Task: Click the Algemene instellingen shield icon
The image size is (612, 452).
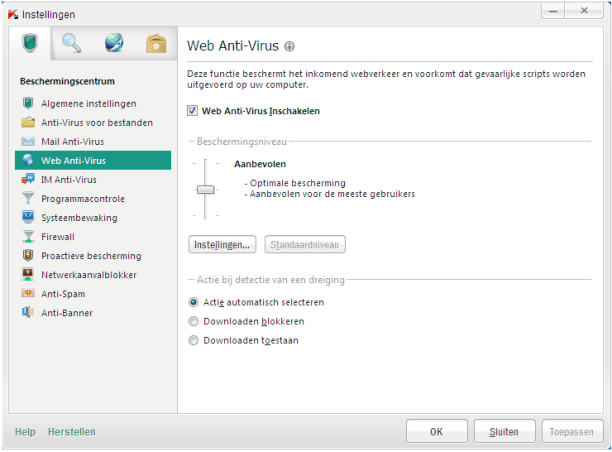Action: pyautogui.click(x=28, y=104)
